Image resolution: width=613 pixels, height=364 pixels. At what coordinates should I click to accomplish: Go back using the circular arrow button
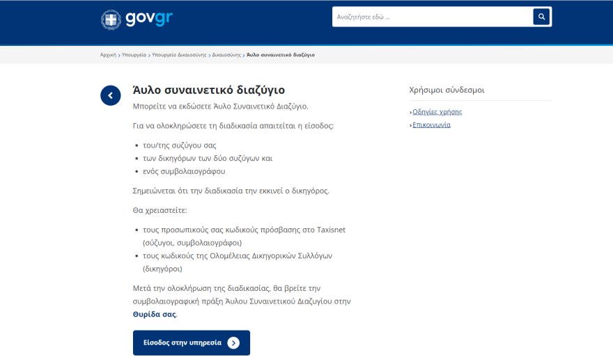point(110,95)
